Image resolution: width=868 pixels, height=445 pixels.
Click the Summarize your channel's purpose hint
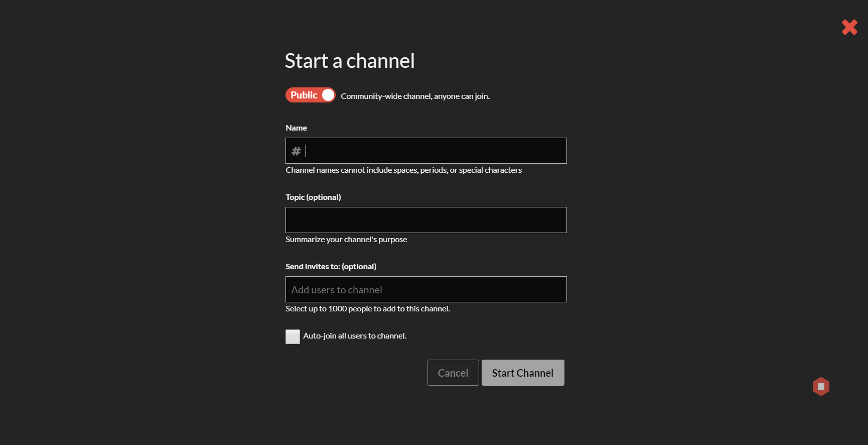pyautogui.click(x=346, y=240)
